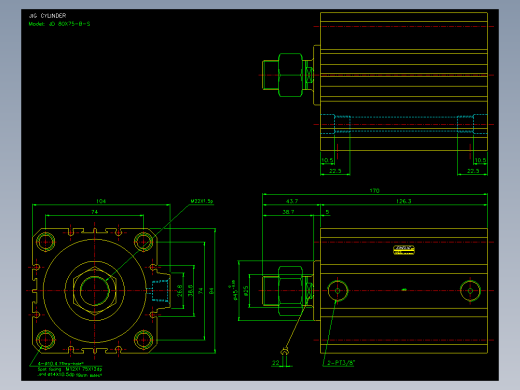Image resolution: width=520 pixels, height=390 pixels.
Task: Click the hex nut center in front view
Action: point(95,291)
